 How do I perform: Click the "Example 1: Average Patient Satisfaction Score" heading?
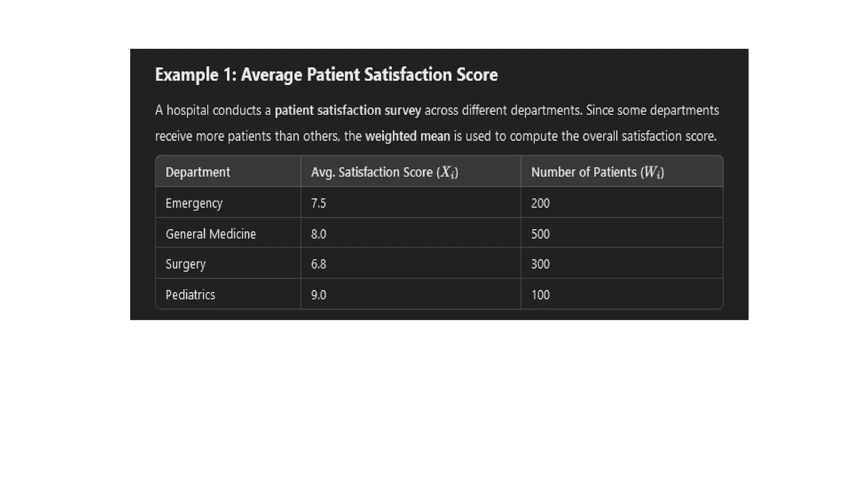[326, 75]
